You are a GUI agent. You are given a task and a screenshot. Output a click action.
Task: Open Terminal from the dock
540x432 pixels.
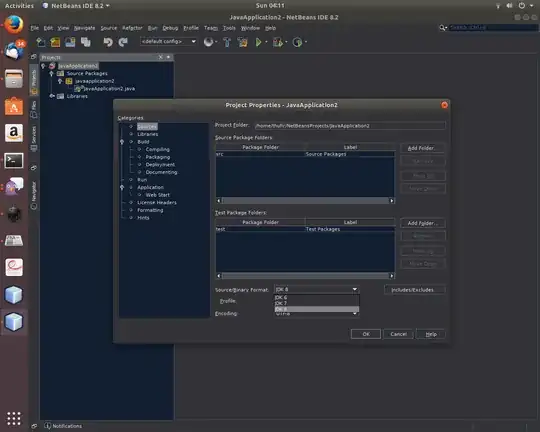14,160
